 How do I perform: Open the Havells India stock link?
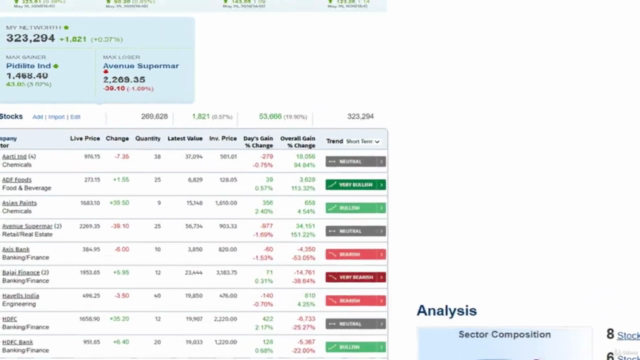20,296
